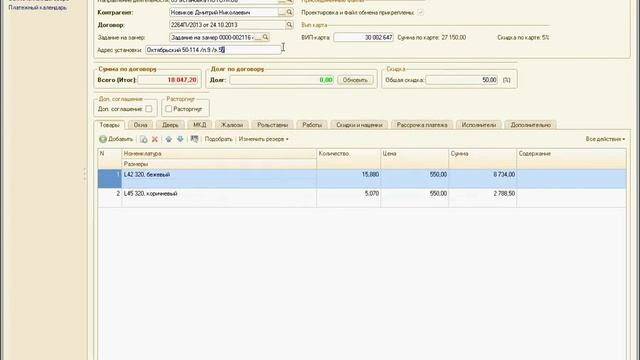
Task: Toggle Проектировка и файл обмена прикреплены checkbox
Action: point(420,13)
